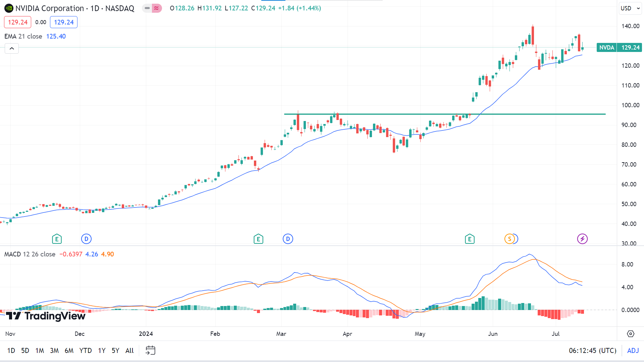Click the 100.00 price axis label
This screenshot has width=644, height=362.
pyautogui.click(x=630, y=105)
